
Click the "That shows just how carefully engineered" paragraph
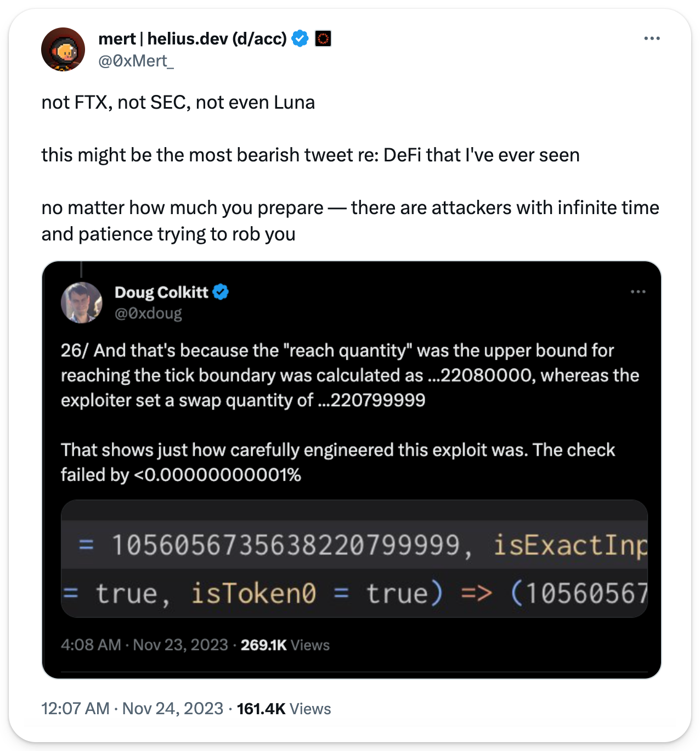click(337, 462)
